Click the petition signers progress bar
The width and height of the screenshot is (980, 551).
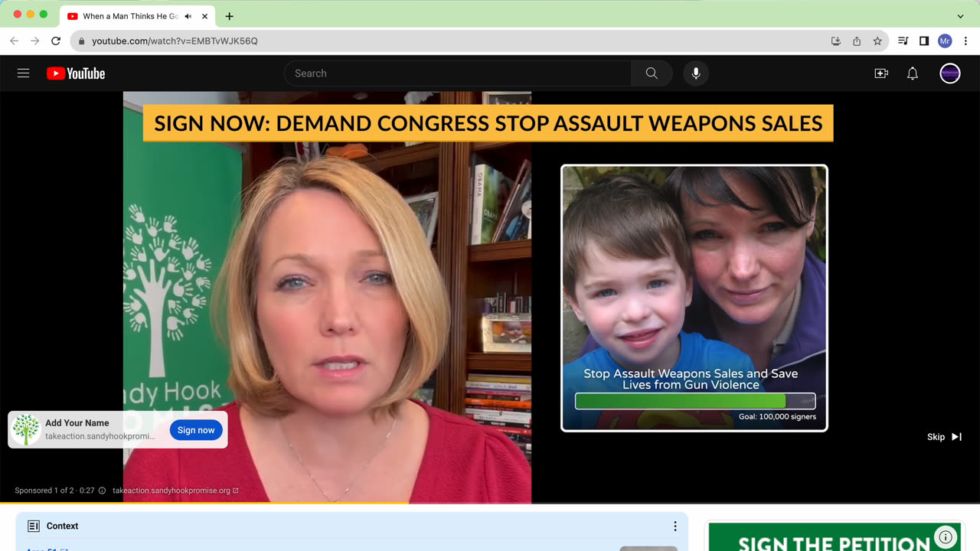695,401
